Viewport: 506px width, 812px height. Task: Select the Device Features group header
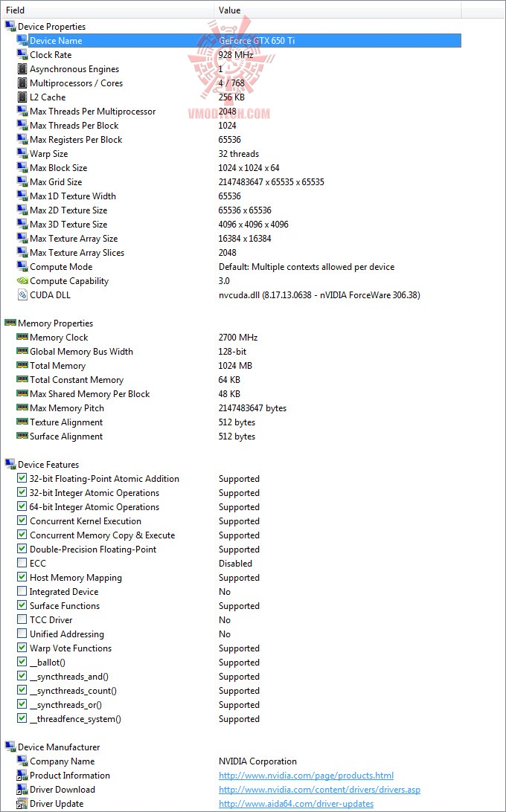[x=48, y=465]
